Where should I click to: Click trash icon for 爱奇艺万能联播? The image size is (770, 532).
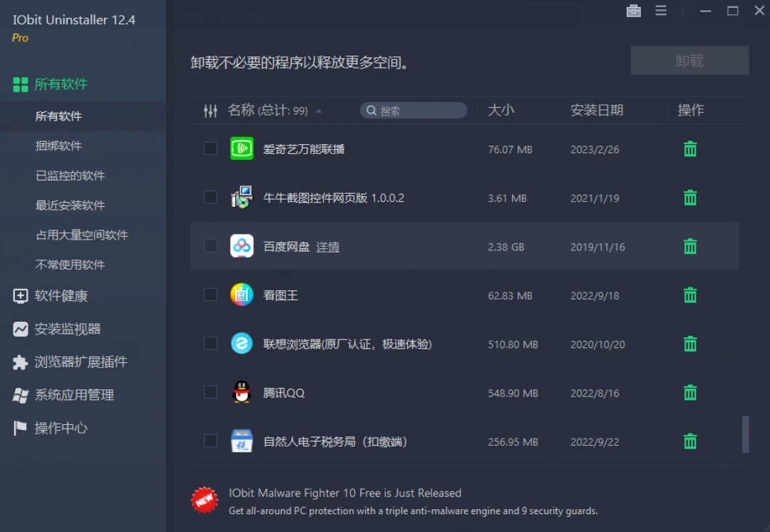(x=690, y=149)
